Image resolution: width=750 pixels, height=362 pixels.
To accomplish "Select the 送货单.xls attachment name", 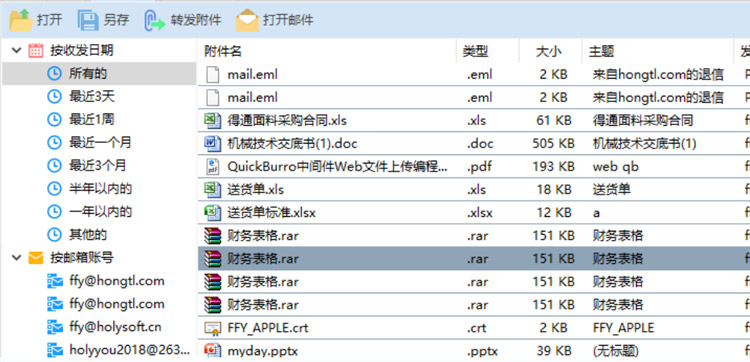I will click(x=255, y=189).
